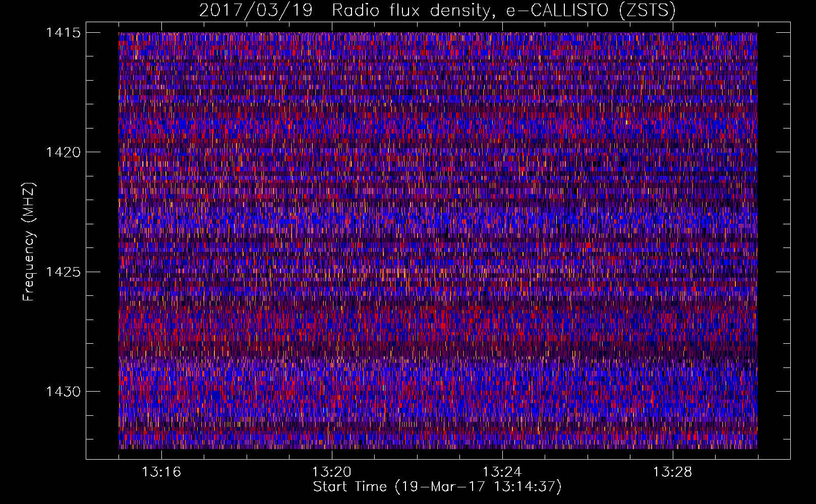Screen dimensions: 816x504
Task: Click the 13:28 time axis label
Action: point(673,472)
